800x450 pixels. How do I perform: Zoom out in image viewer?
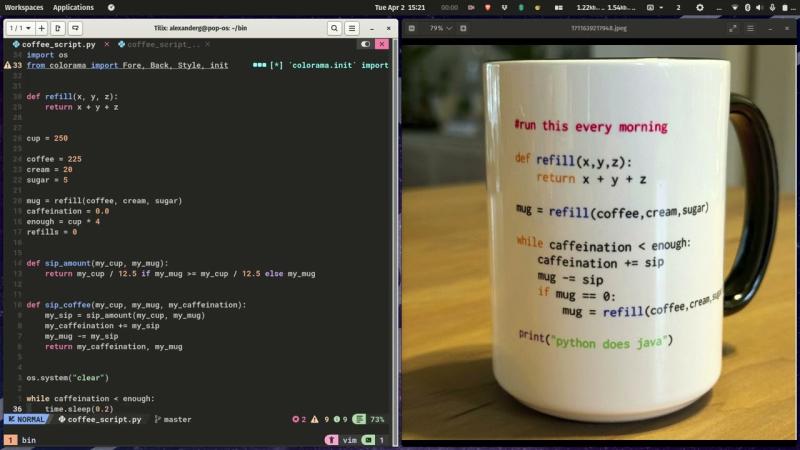(x=412, y=29)
